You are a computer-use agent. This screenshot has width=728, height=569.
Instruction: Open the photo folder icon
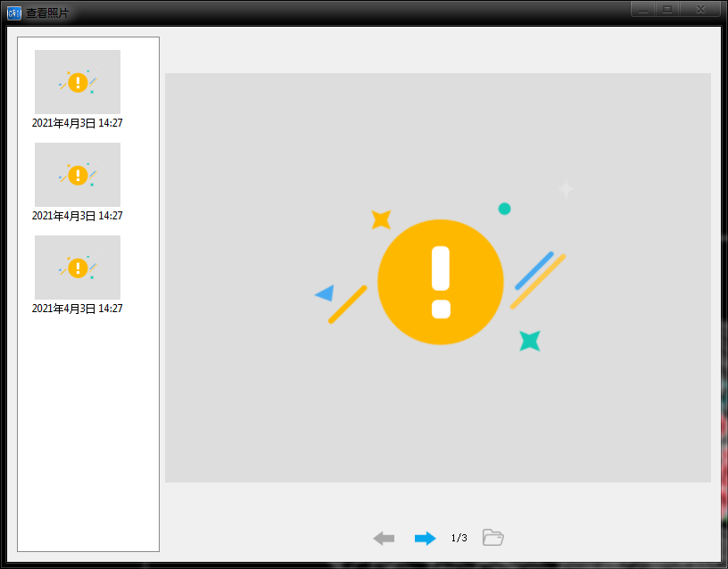pyautogui.click(x=493, y=538)
